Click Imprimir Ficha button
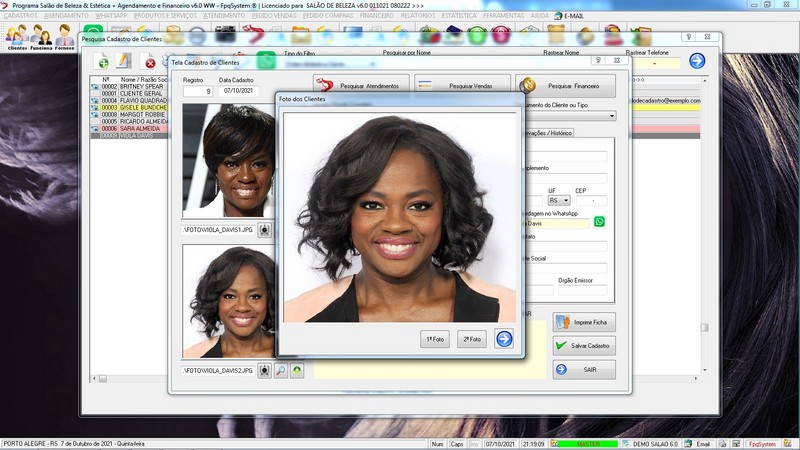Image resolution: width=800 pixels, height=450 pixels. tap(584, 322)
